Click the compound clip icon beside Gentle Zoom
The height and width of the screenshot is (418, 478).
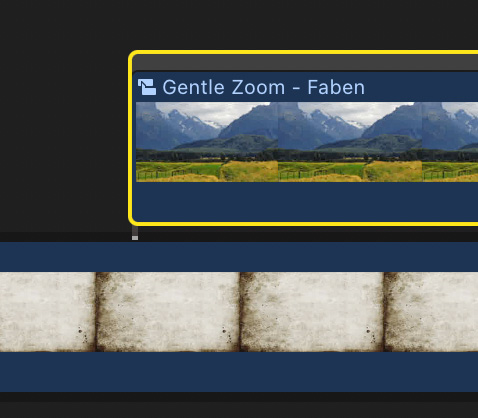pyautogui.click(x=147, y=87)
